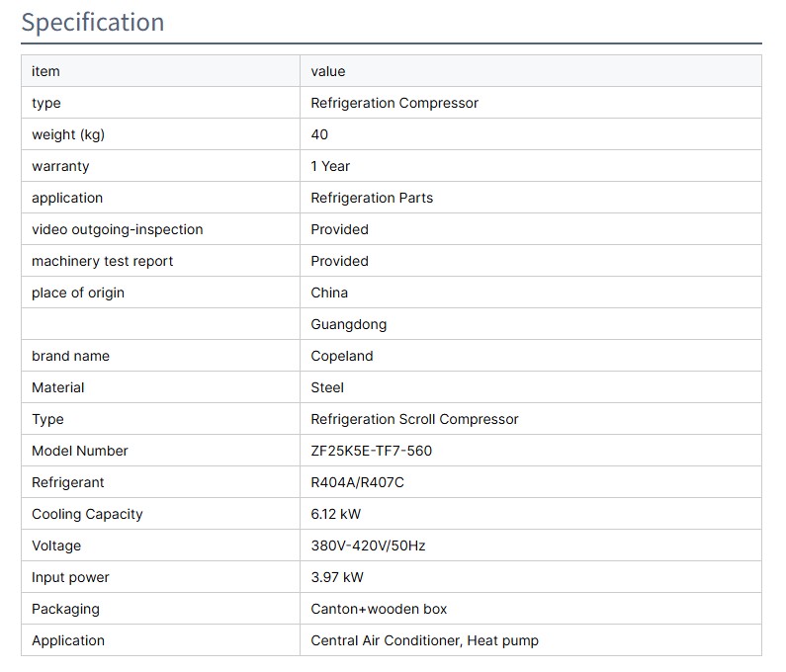This screenshot has height=672, width=786.
Task: Click the Steel material value
Action: tap(327, 387)
